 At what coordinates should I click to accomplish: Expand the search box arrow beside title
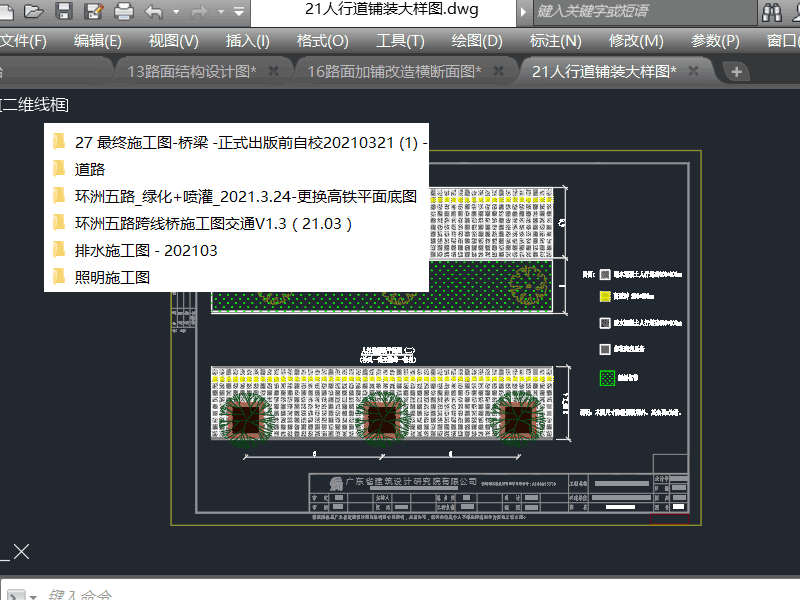coord(523,12)
